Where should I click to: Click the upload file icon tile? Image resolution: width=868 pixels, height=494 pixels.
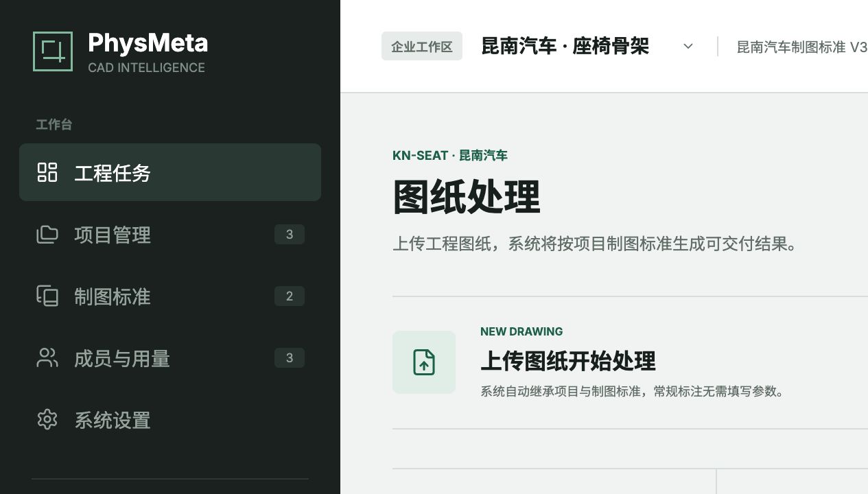(x=424, y=362)
